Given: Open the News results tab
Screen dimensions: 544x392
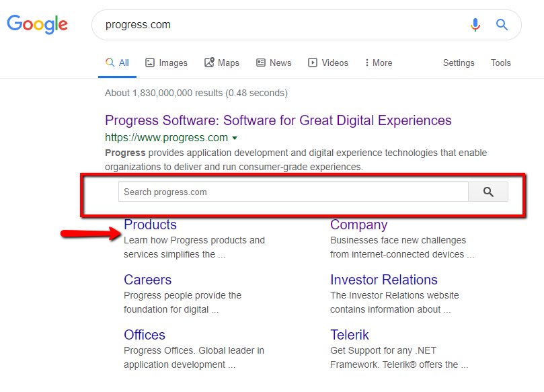Looking at the screenshot, I should point(274,63).
